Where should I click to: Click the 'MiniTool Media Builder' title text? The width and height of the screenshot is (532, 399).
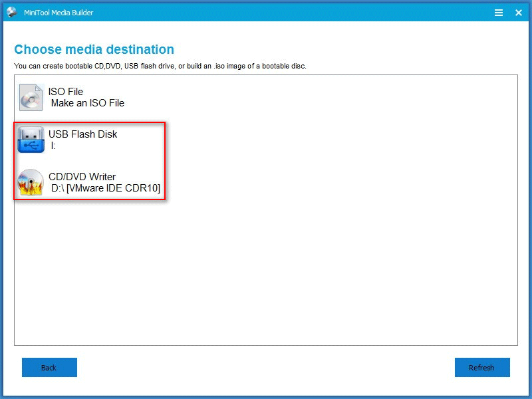click(x=59, y=13)
